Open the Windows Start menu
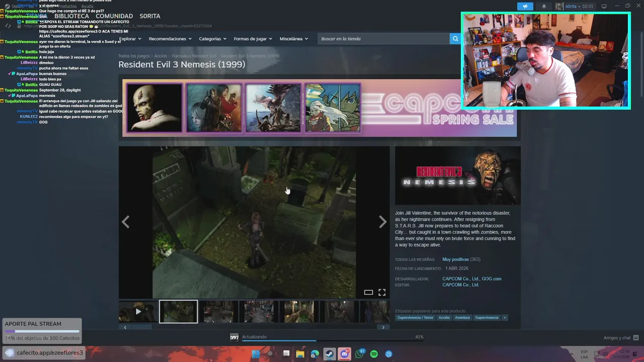Screen dimensions: 644x362 point(256,354)
